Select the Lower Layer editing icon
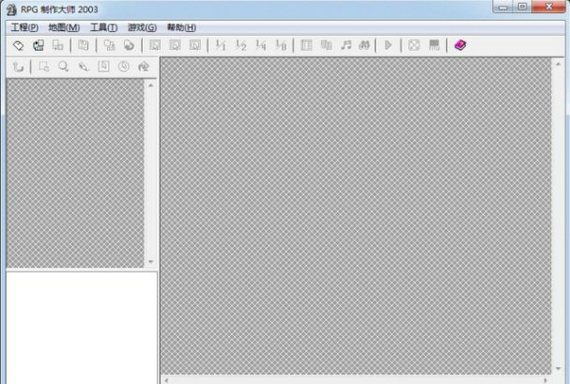The image size is (570, 384). coord(155,45)
